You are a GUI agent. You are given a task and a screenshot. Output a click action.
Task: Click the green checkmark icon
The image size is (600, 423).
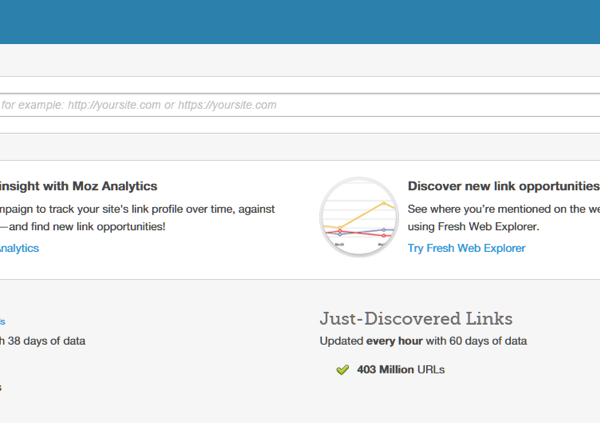coord(342,370)
